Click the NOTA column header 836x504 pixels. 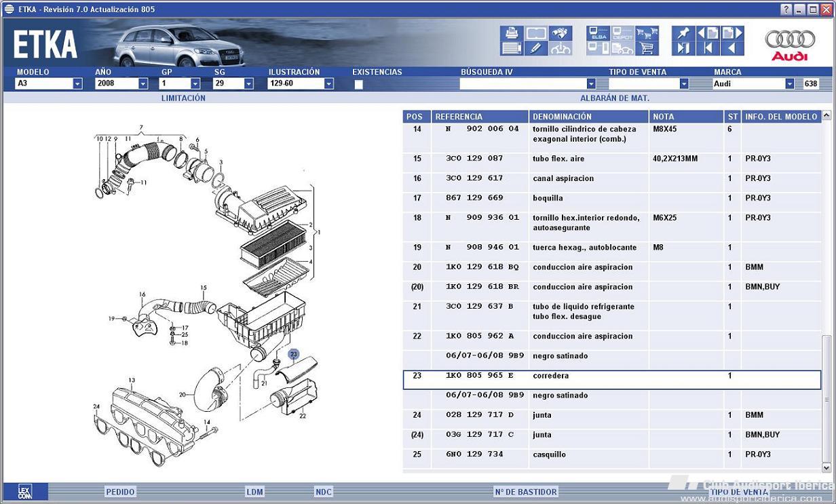click(686, 117)
